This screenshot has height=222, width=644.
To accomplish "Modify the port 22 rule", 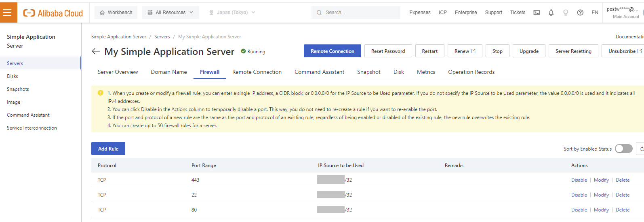I will 601,195.
